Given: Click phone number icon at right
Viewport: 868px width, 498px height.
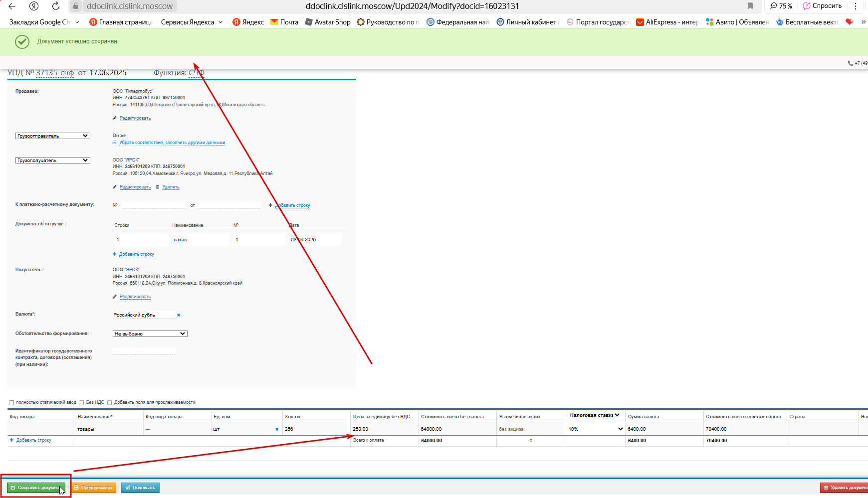Looking at the screenshot, I should (x=851, y=63).
